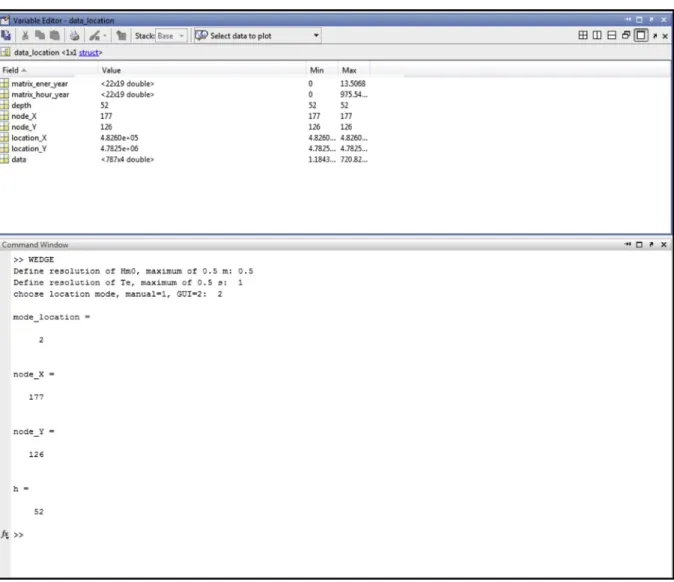Image resolution: width=674 pixels, height=582 pixels.
Task: Click the <22x19 double> value of matrix_ener_year
Action: point(127,83)
